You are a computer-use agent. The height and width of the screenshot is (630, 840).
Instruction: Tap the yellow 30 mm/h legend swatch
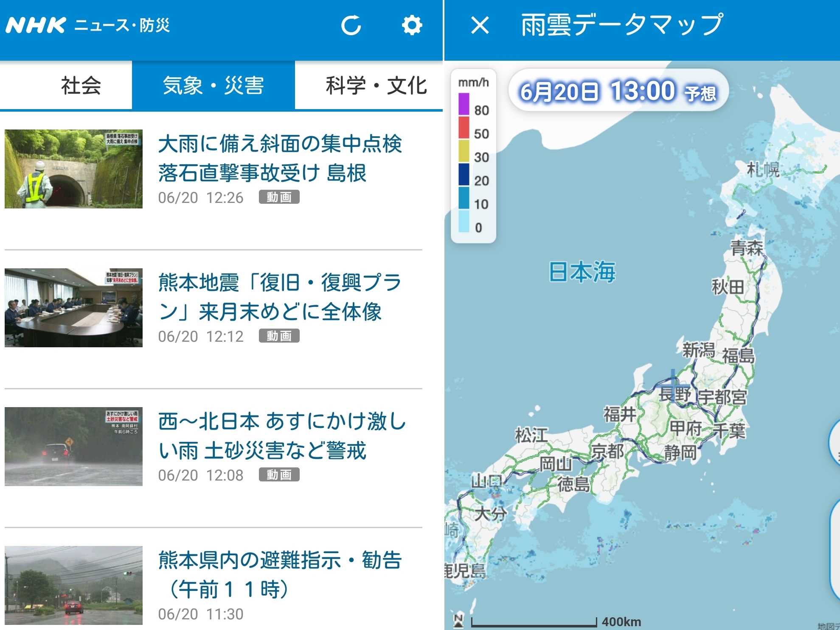464,151
